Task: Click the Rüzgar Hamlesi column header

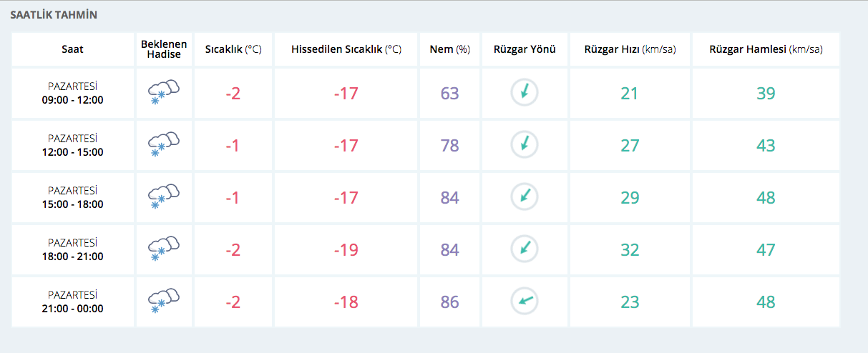Action: click(766, 49)
